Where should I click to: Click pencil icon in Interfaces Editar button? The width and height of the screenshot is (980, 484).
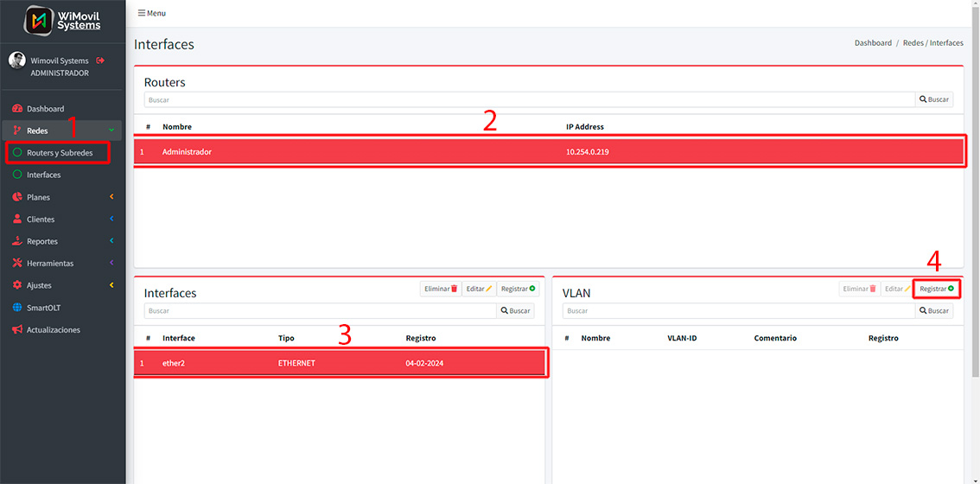(489, 289)
